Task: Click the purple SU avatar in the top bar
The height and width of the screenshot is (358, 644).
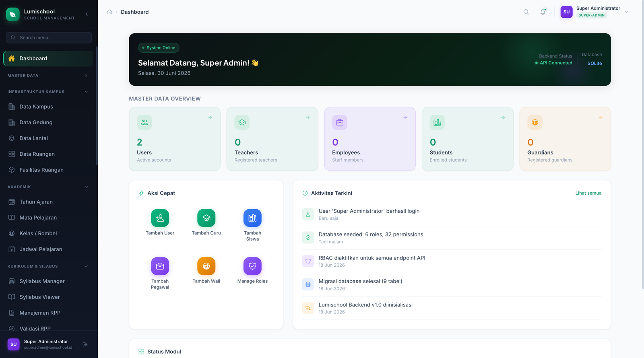Action: click(566, 12)
